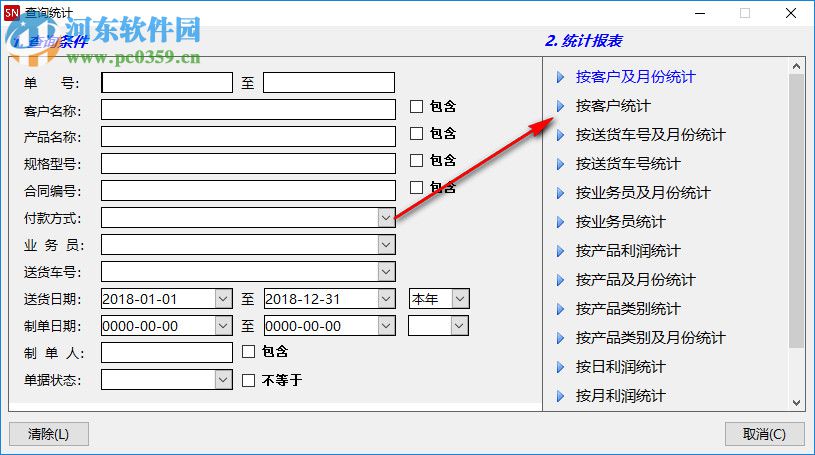This screenshot has width=815, height=455.
Task: Focus the 单号 start input field
Action: pos(167,83)
